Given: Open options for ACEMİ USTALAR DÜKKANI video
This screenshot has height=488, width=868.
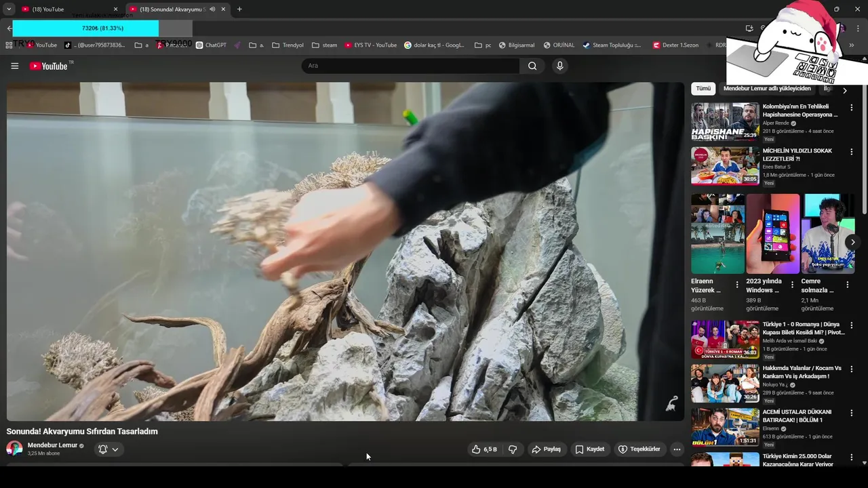Looking at the screenshot, I should (852, 413).
